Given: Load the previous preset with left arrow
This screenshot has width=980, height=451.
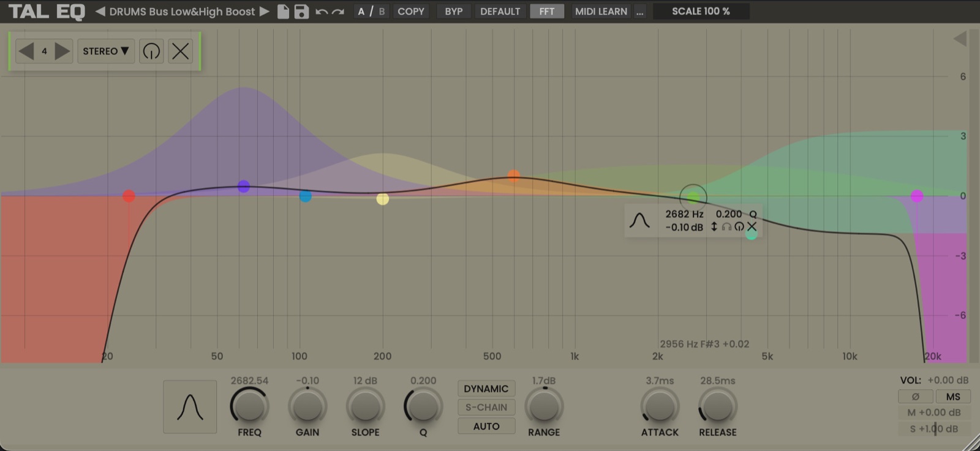Looking at the screenshot, I should (100, 12).
